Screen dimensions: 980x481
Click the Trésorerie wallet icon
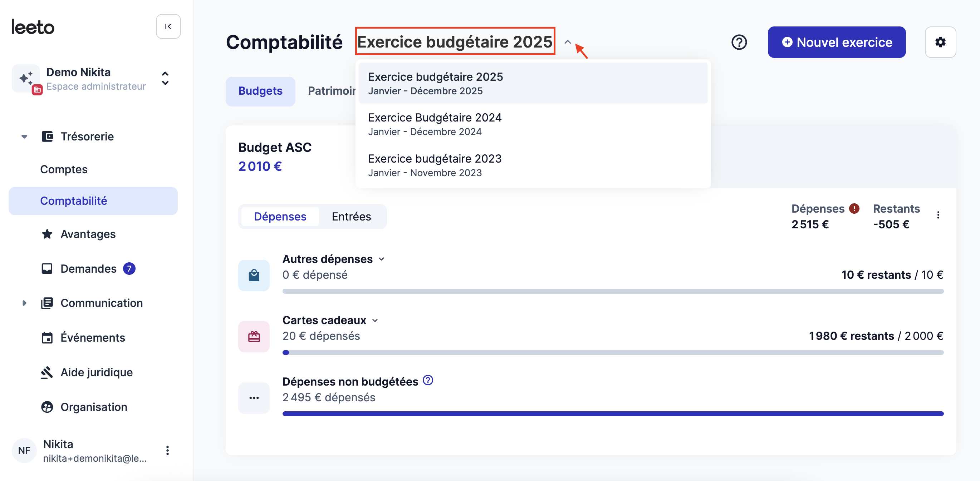point(47,137)
